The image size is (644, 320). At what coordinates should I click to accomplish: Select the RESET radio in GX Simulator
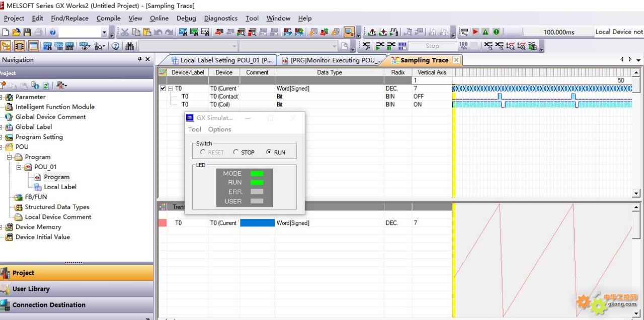[203, 152]
